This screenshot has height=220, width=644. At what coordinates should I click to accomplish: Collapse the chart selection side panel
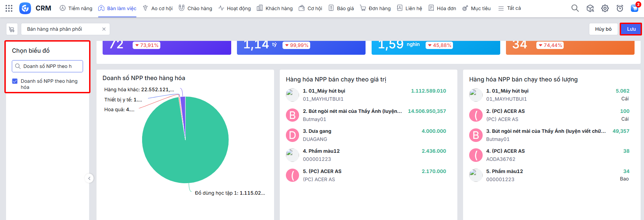point(89,178)
